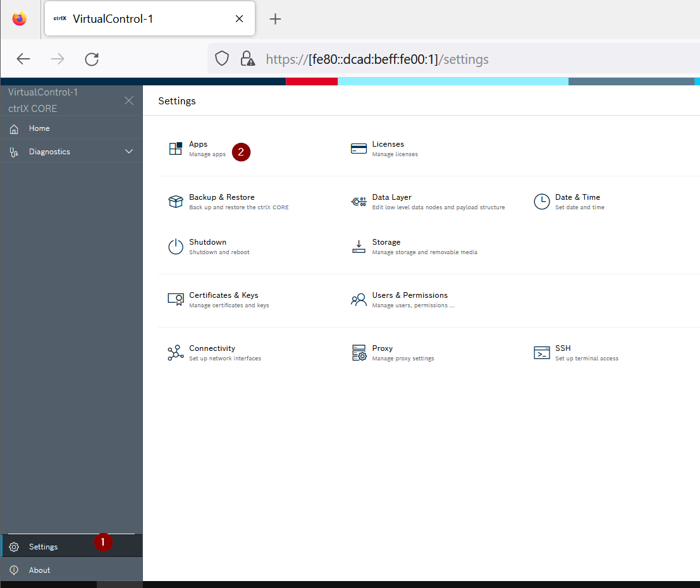This screenshot has width=700, height=588.
Task: Click 'Set up terminal access' text
Action: [587, 358]
